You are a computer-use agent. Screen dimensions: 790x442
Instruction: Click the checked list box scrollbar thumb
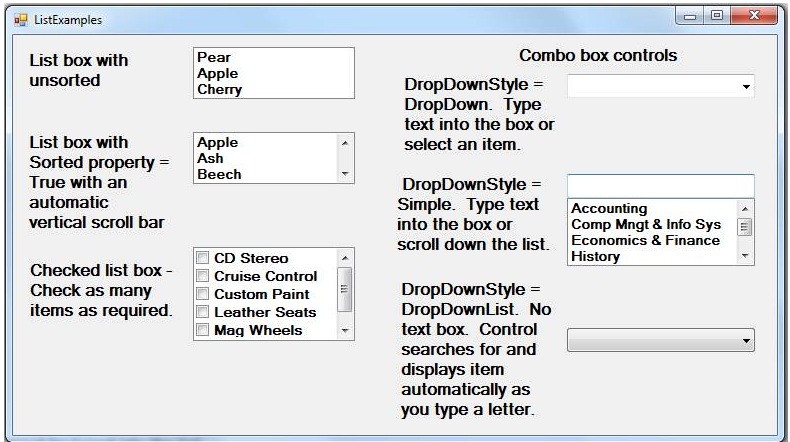tap(345, 289)
